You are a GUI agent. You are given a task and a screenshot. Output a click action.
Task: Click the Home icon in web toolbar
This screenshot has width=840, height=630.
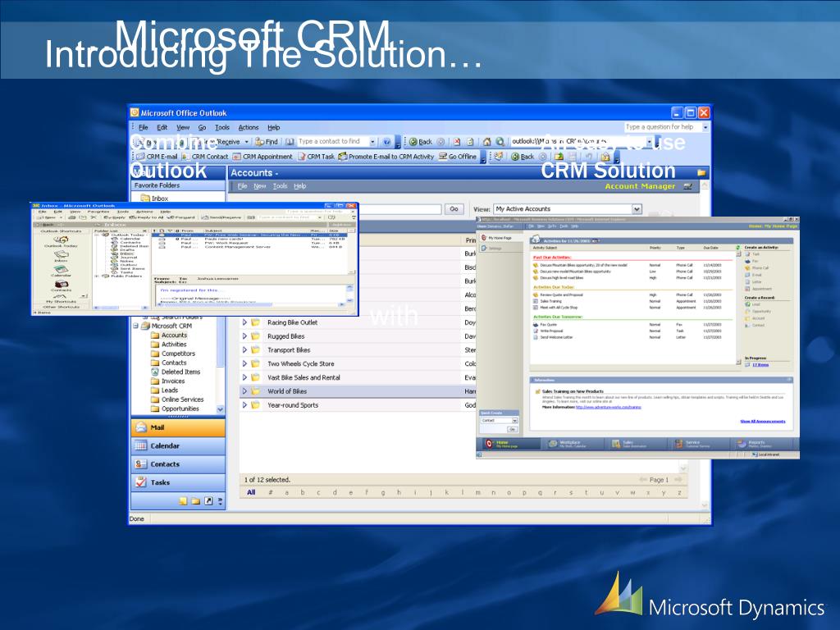(x=487, y=141)
